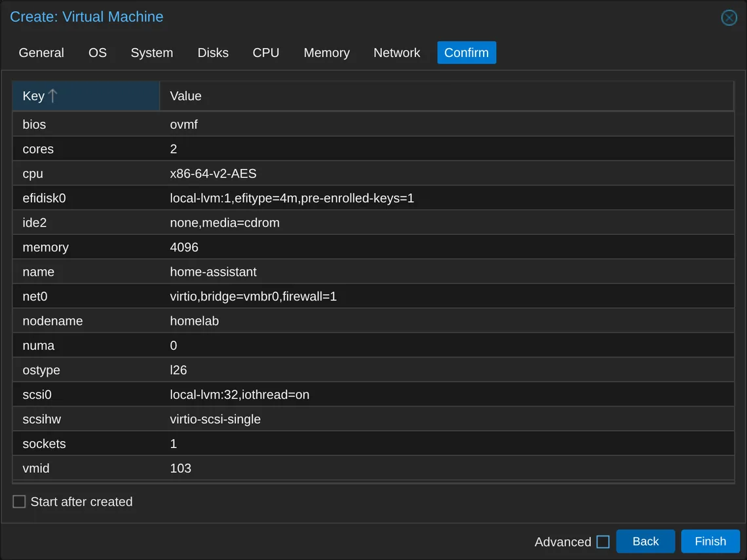This screenshot has width=747, height=560.
Task: Go to the System tab
Action: click(152, 53)
